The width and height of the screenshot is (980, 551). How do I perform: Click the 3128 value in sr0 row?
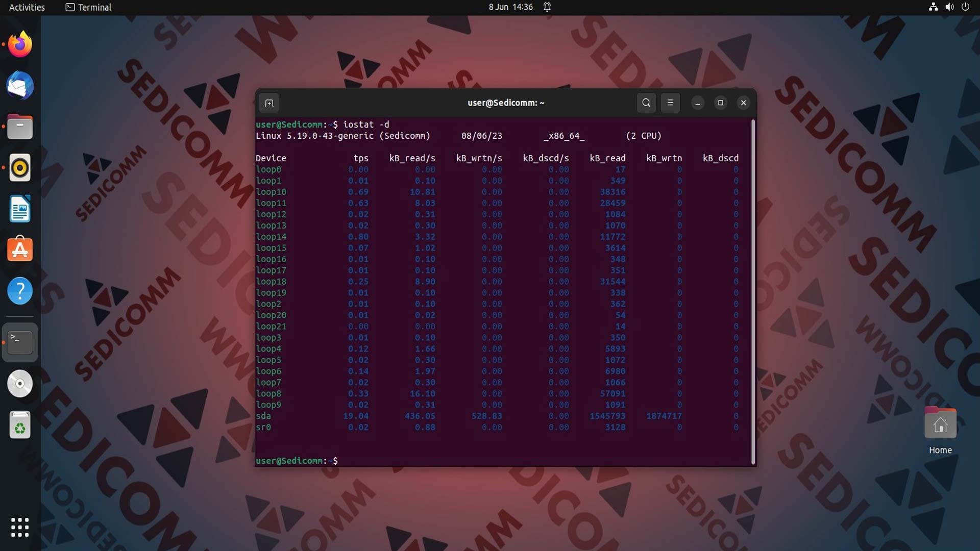pos(615,428)
